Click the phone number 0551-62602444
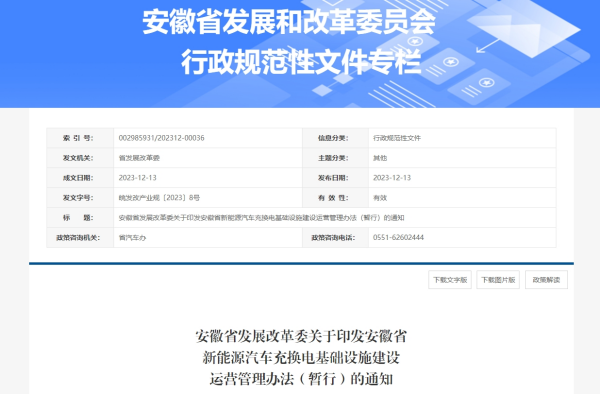This screenshot has height=394, width=600. [398, 238]
